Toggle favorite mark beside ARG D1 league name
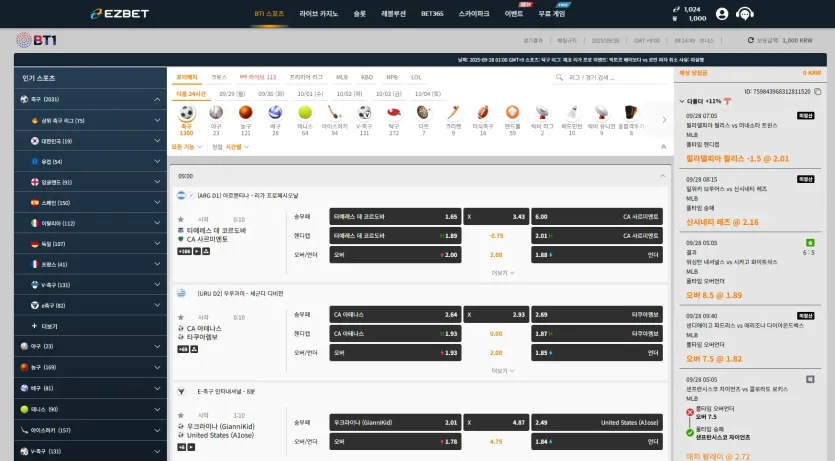The image size is (835, 461). point(191,195)
